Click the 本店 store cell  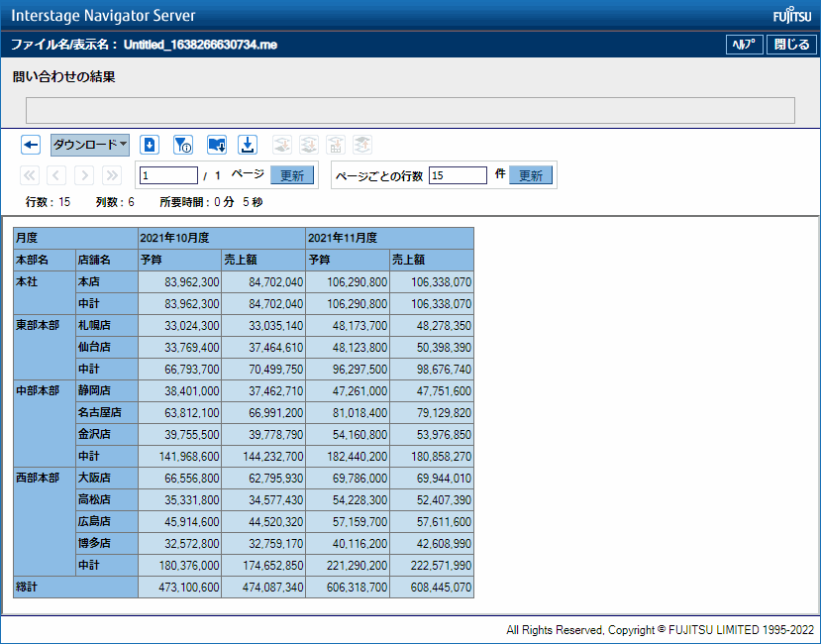[107, 281]
